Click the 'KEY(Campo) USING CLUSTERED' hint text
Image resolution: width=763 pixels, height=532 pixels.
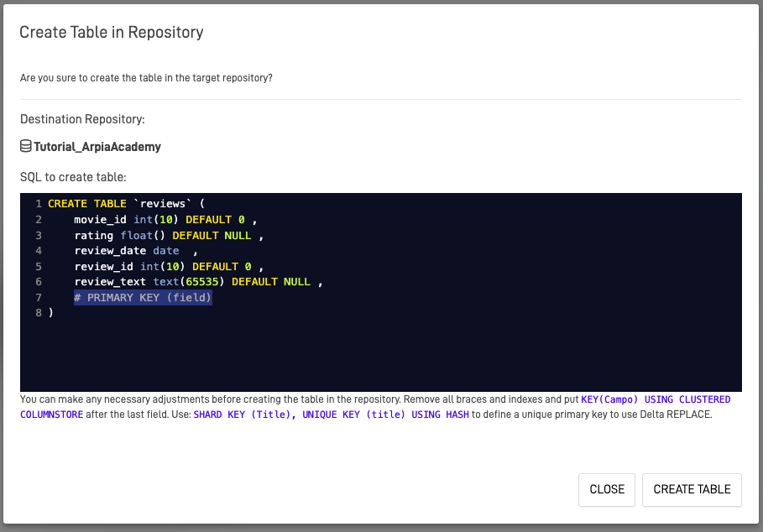tap(656, 399)
